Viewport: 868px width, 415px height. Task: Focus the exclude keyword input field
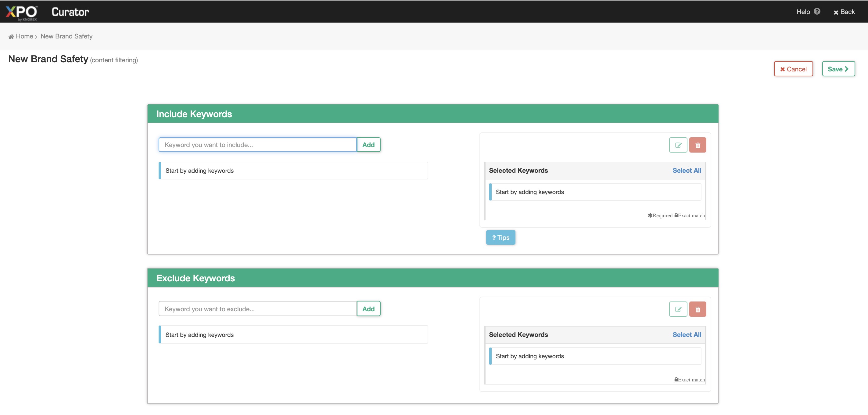(257, 309)
